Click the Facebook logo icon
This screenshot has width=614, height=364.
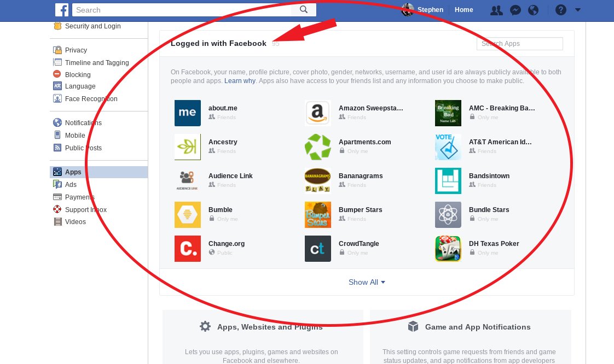[62, 10]
